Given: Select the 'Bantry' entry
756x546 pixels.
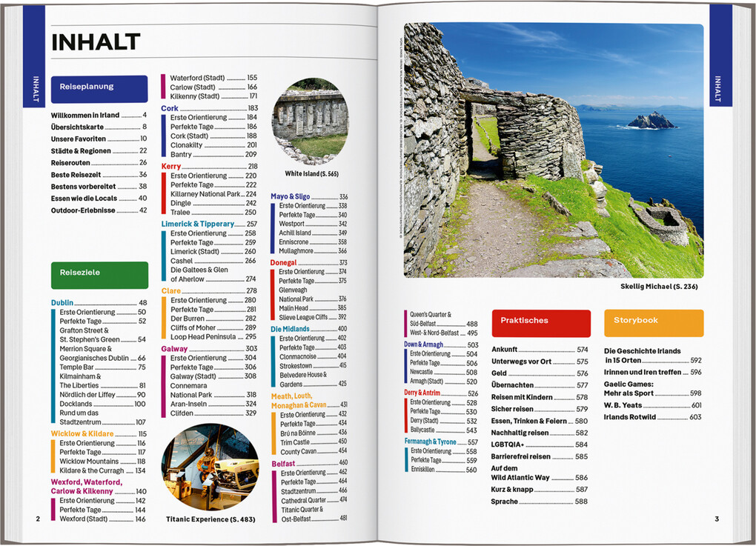Looking at the screenshot, I should (x=213, y=154).
